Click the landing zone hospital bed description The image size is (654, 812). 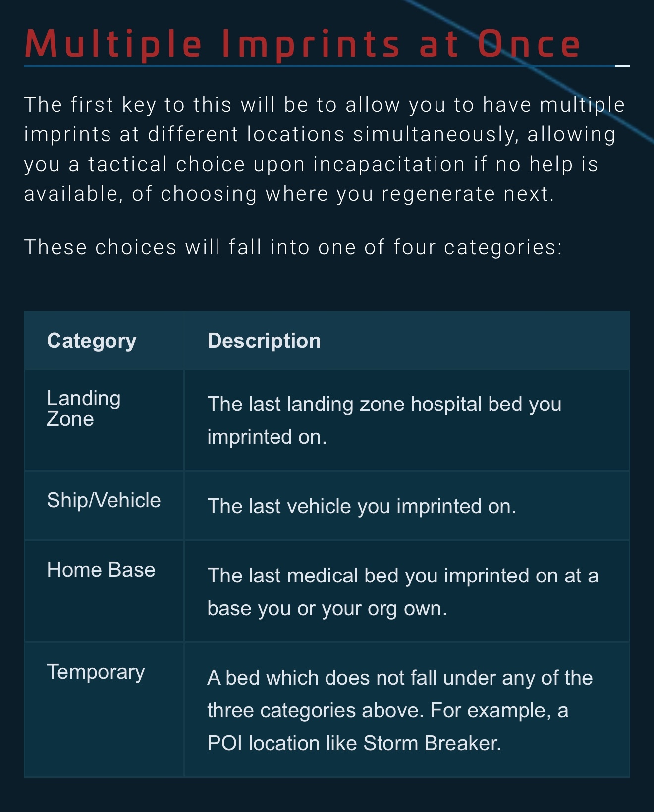(x=384, y=420)
